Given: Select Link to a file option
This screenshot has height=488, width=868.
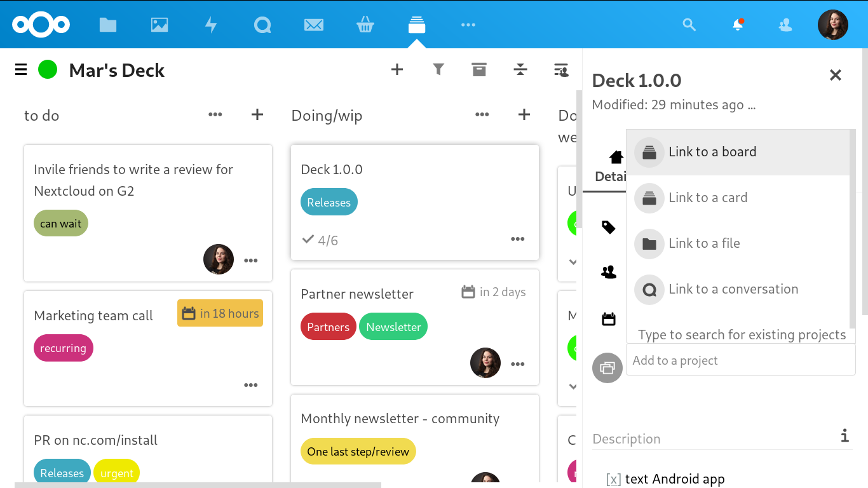Looking at the screenshot, I should (738, 244).
